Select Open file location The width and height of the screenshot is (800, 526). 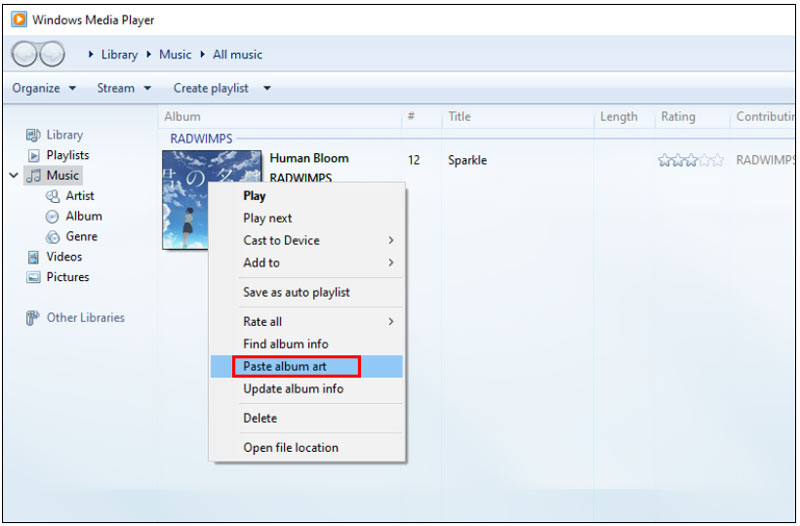tap(307, 447)
